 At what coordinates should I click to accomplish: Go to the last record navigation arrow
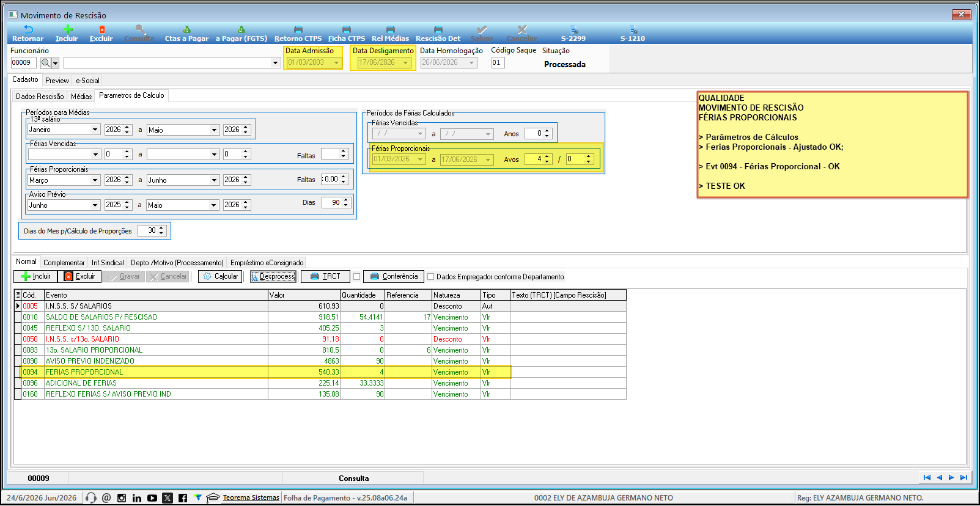(x=963, y=478)
